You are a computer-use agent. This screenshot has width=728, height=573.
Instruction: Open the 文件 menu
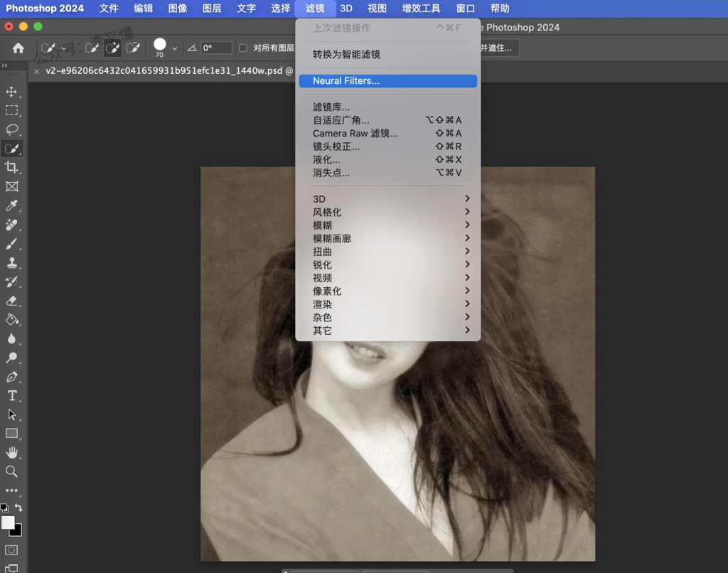pyautogui.click(x=109, y=9)
